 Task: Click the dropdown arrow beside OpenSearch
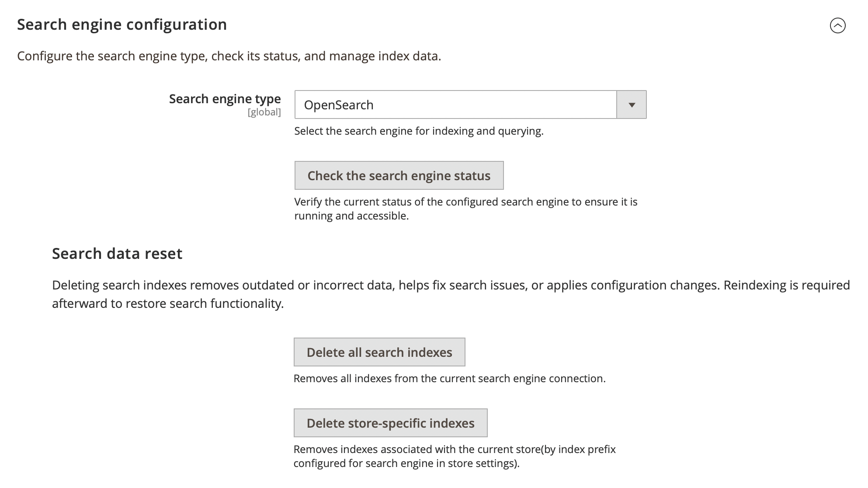pos(631,105)
